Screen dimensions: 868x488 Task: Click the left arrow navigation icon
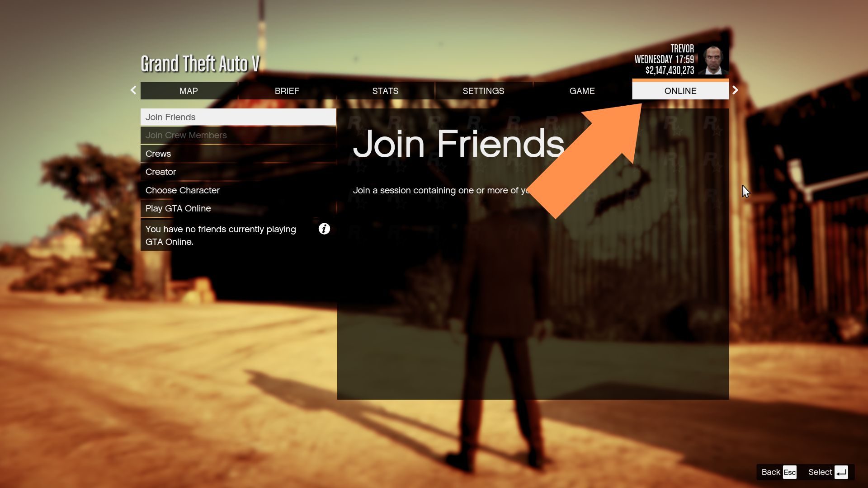pyautogui.click(x=133, y=90)
